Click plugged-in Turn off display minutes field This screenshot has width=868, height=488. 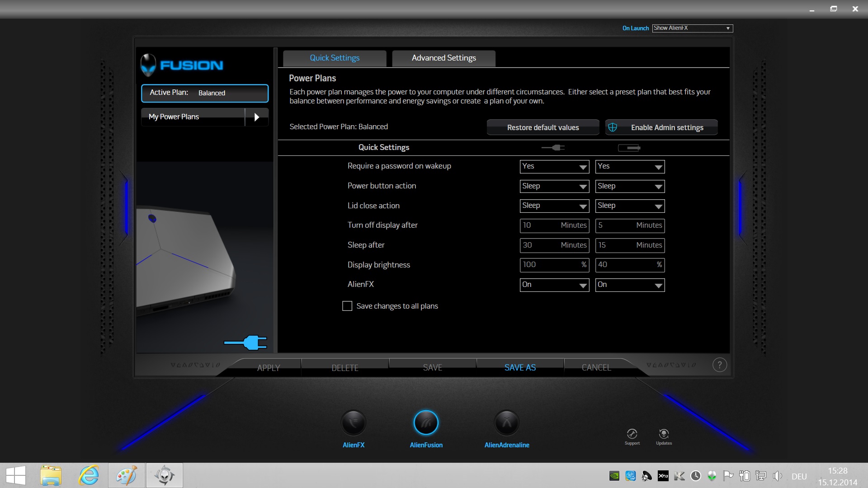tap(554, 225)
